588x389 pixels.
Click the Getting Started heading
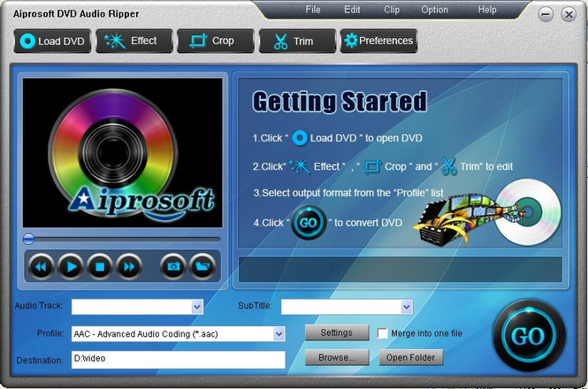pyautogui.click(x=340, y=102)
